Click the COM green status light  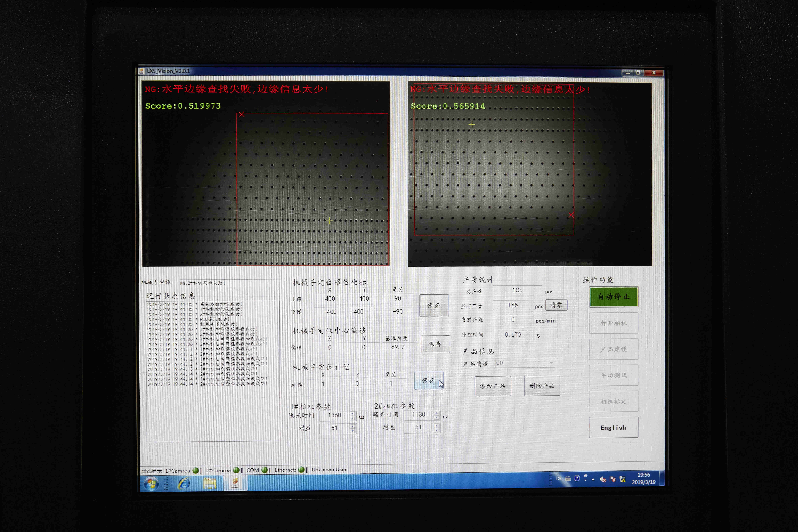tap(265, 470)
